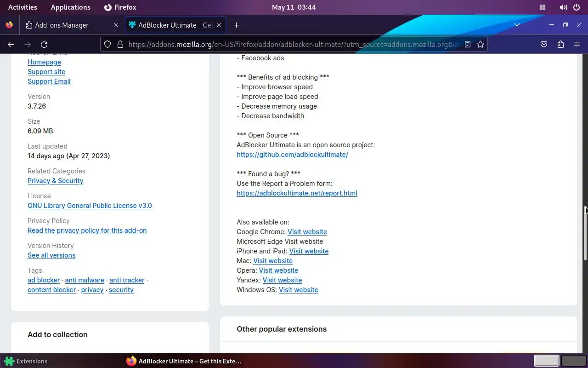Viewport: 588px width, 368px height.
Task: Open the adblockultimate.net report.html link
Action: point(297,193)
